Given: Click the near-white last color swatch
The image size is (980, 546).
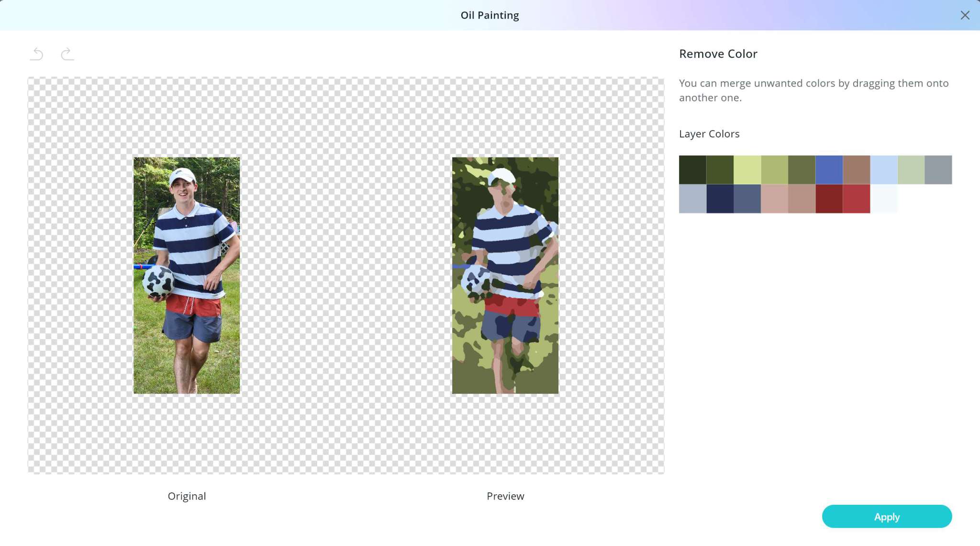Looking at the screenshot, I should coord(883,199).
